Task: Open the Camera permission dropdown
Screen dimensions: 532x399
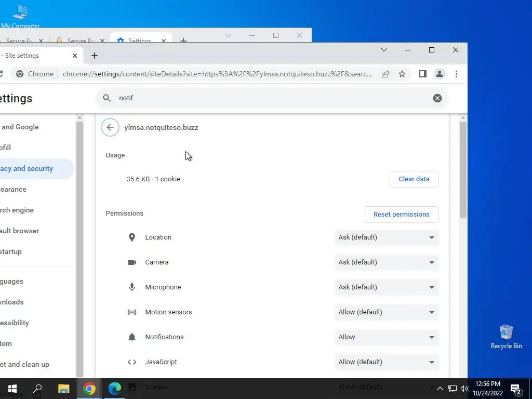Action: 387,262
